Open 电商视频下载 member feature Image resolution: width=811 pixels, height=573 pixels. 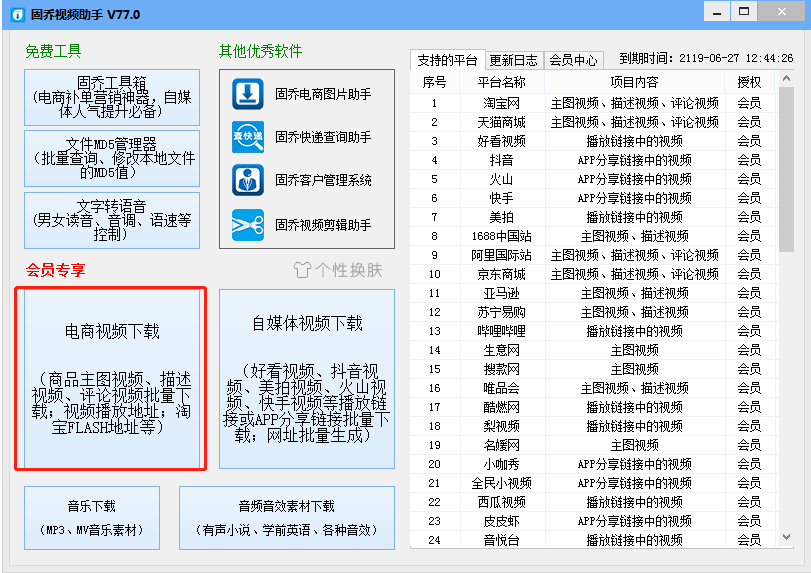pos(112,379)
